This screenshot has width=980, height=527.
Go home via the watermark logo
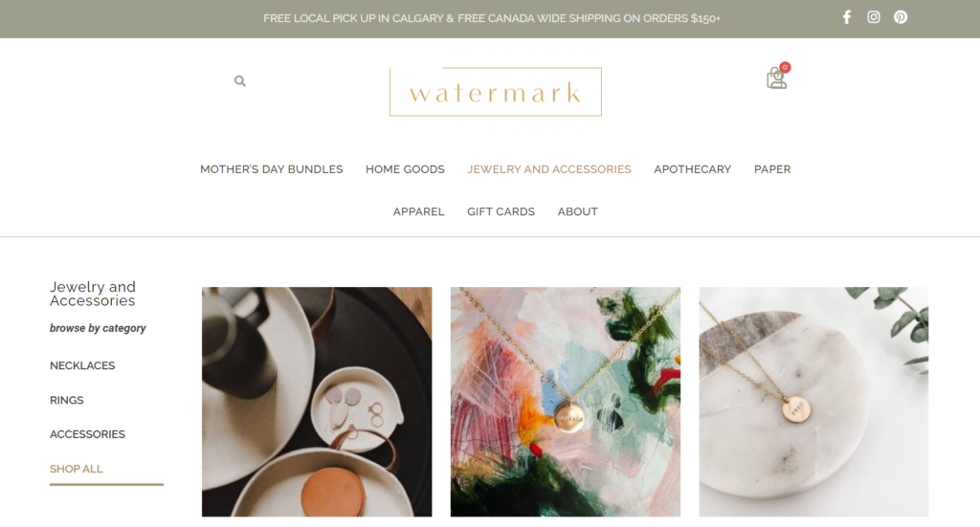click(496, 92)
